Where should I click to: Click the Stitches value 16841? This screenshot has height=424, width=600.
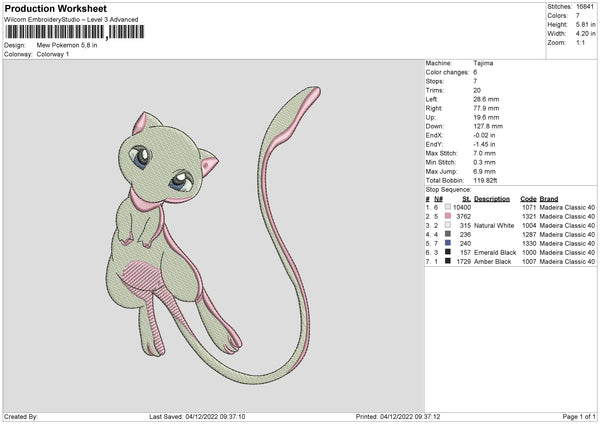(585, 7)
